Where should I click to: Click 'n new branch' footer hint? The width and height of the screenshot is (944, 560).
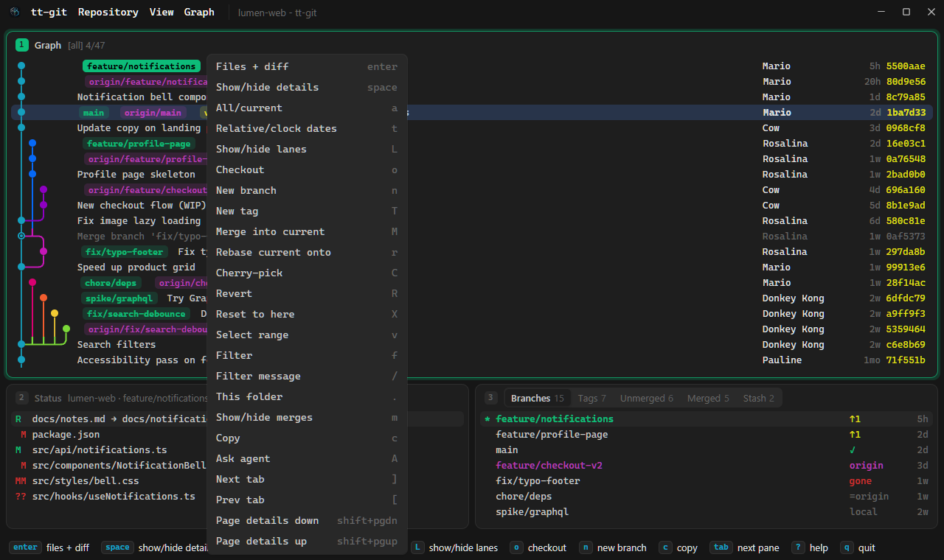[x=613, y=547]
